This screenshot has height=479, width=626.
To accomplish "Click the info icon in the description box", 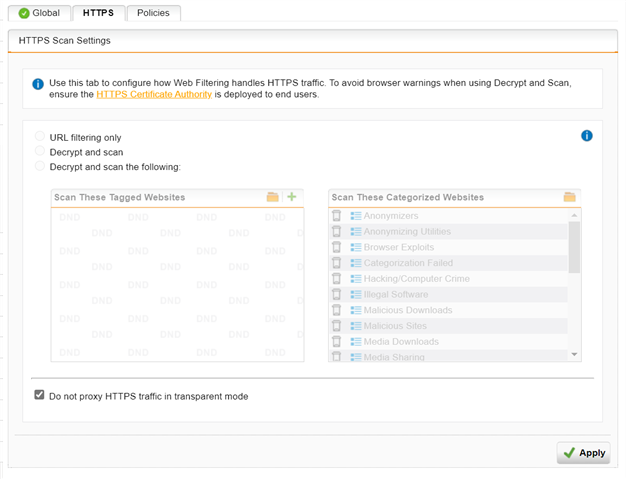I will [38, 84].
